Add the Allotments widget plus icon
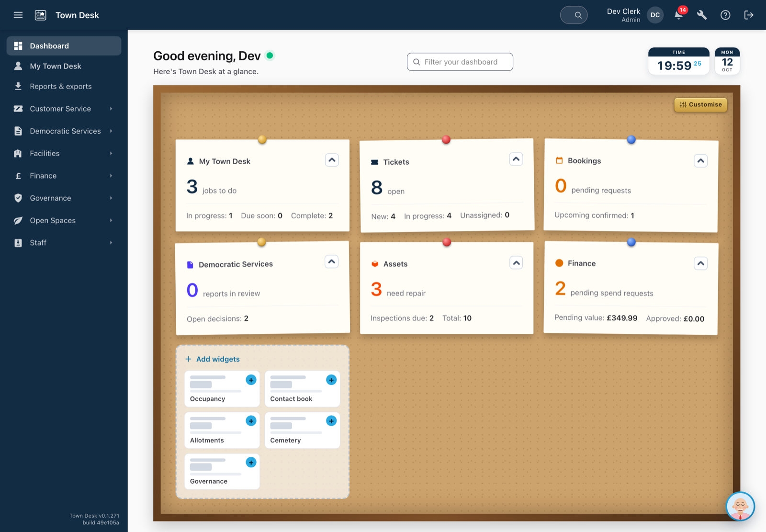 point(251,421)
